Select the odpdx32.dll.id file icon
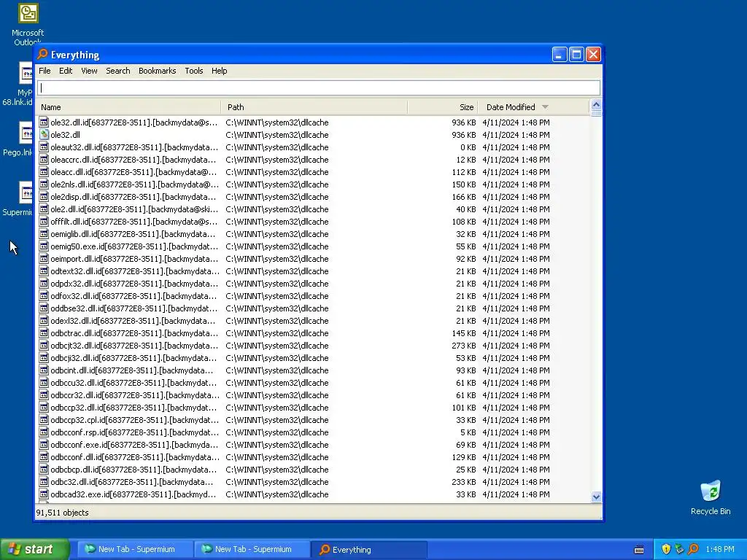The width and height of the screenshot is (747, 560). (44, 284)
